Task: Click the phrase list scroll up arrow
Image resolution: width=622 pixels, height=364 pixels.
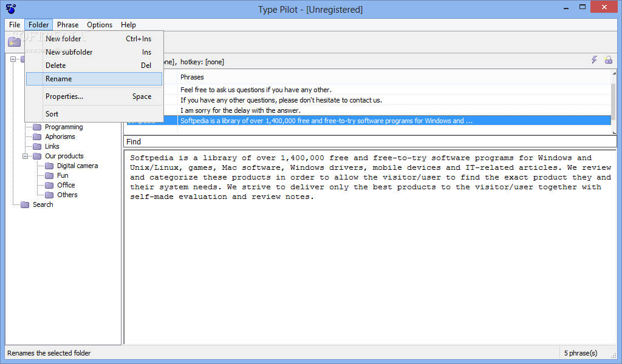Action: (614, 73)
